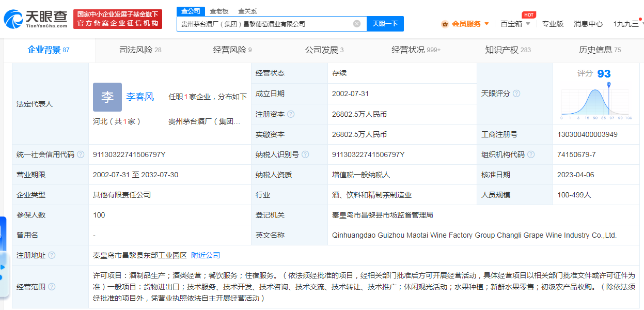Switch to the 企业背景 tab
The image size is (644, 310).
pos(49,50)
